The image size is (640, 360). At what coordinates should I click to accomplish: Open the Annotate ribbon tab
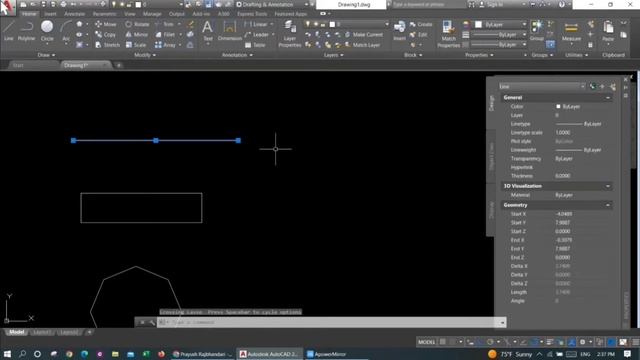pyautogui.click(x=75, y=13)
